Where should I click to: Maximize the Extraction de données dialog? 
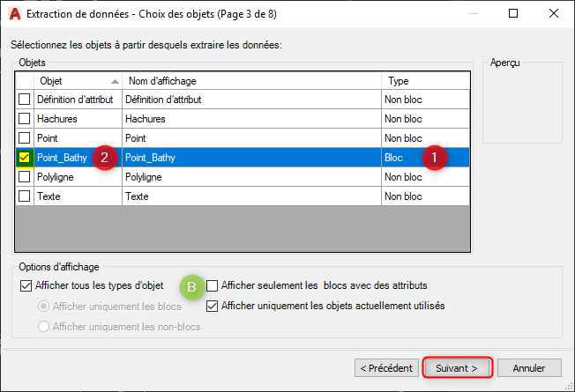(x=513, y=14)
